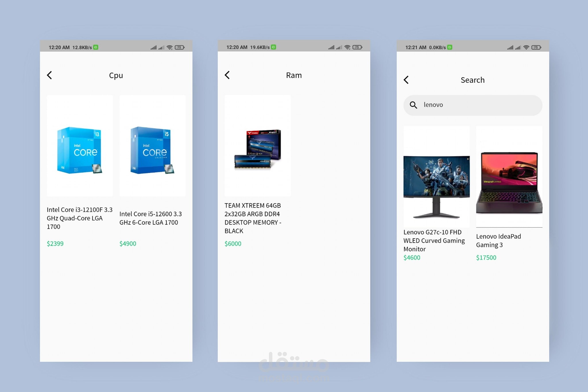Tap the back arrow on Ram screen

pyautogui.click(x=227, y=75)
